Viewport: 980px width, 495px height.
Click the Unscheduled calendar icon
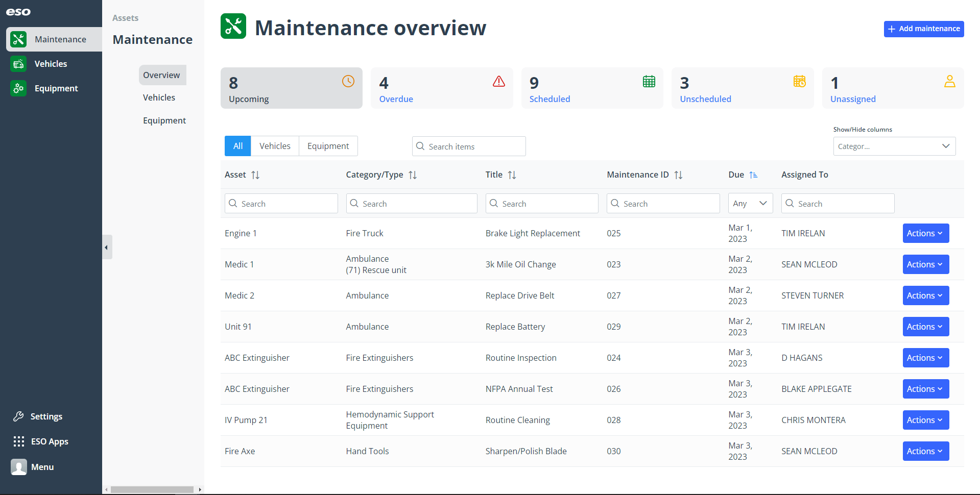800,81
